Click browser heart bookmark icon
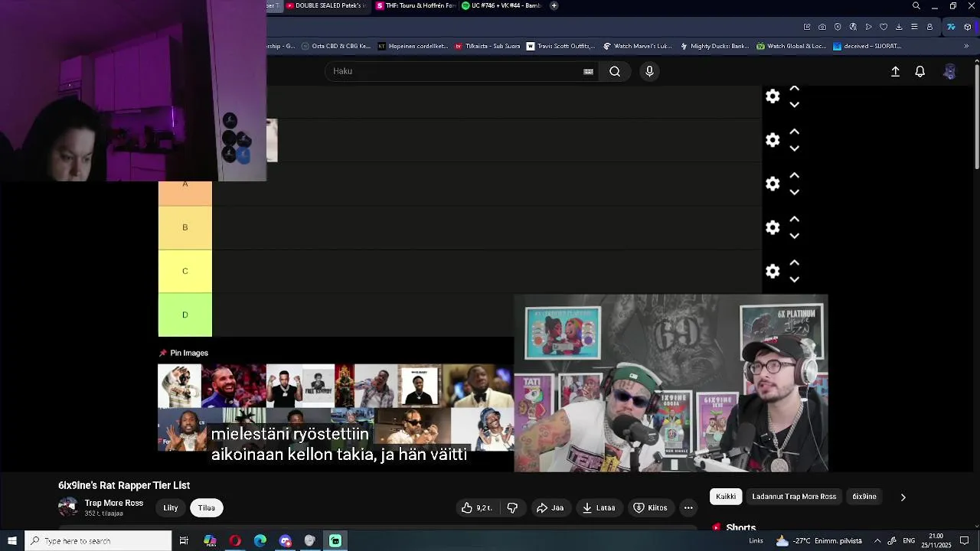 884,27
